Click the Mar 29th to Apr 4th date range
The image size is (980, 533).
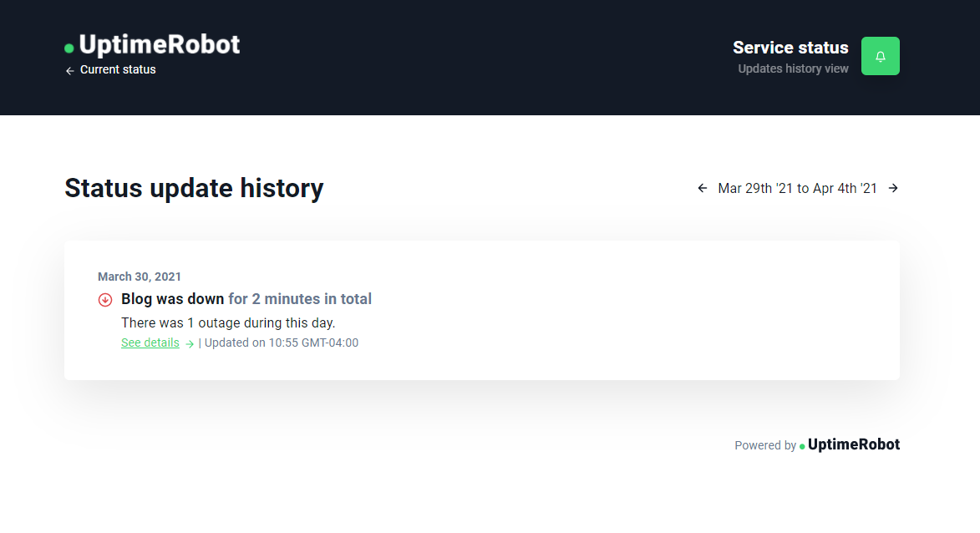(798, 188)
